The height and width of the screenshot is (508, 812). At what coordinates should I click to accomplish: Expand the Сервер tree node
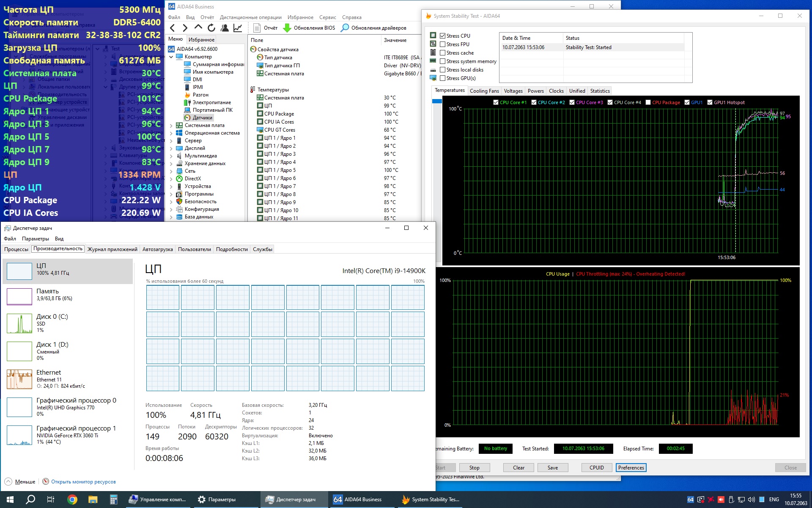click(x=171, y=141)
